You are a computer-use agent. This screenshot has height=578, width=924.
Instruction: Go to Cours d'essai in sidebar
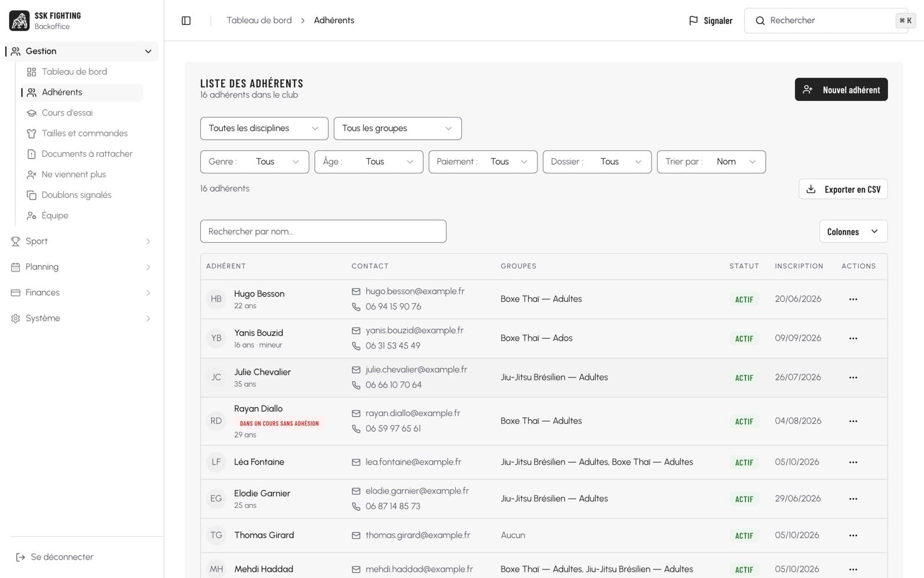click(x=82, y=113)
